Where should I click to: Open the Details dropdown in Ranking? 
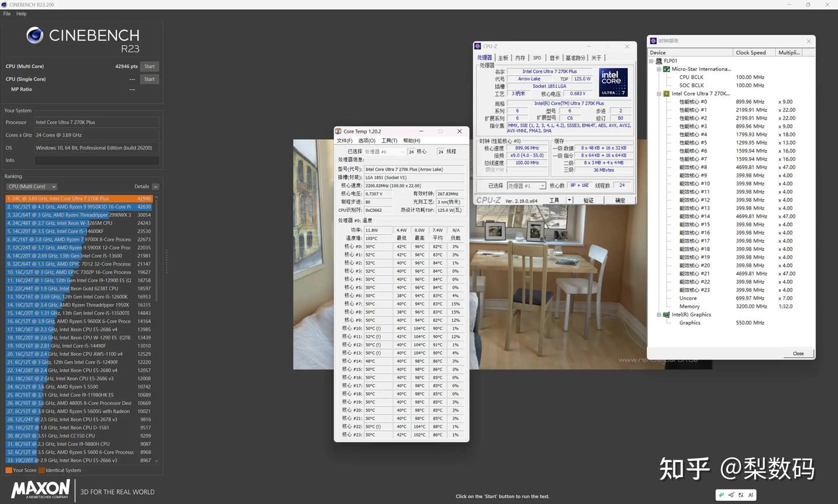(155, 186)
